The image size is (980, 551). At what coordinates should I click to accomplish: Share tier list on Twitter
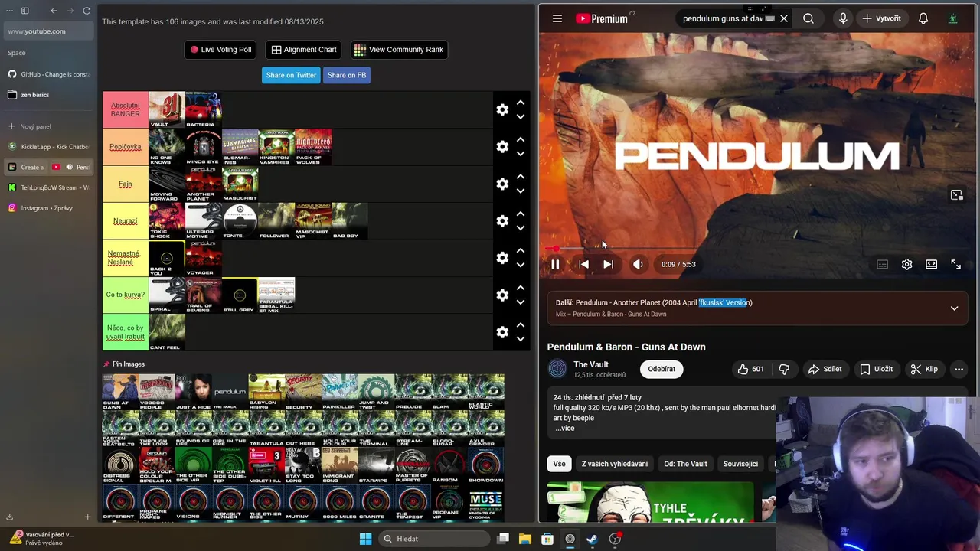pos(291,75)
